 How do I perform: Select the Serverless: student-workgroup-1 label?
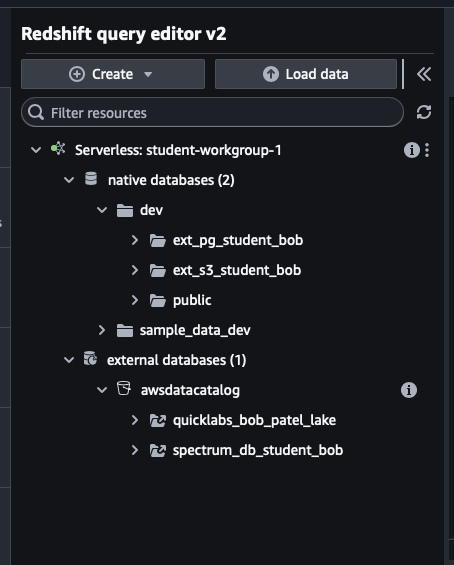point(178,150)
